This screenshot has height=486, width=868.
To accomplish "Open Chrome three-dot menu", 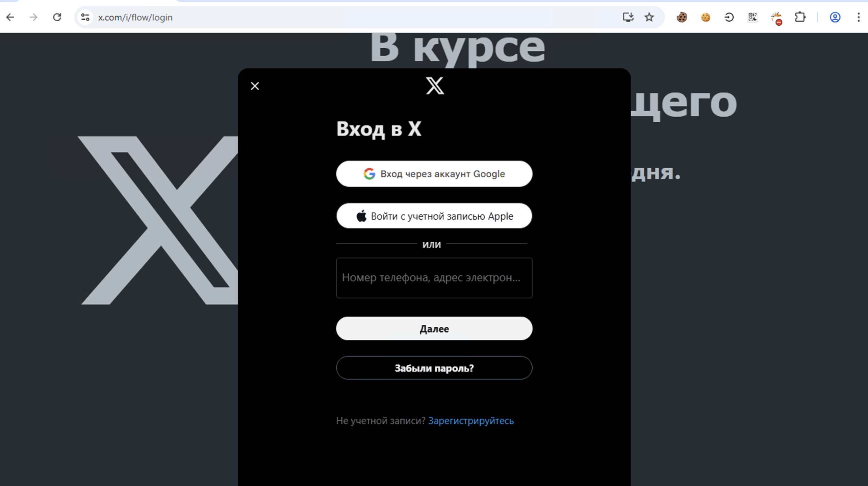I will click(858, 17).
